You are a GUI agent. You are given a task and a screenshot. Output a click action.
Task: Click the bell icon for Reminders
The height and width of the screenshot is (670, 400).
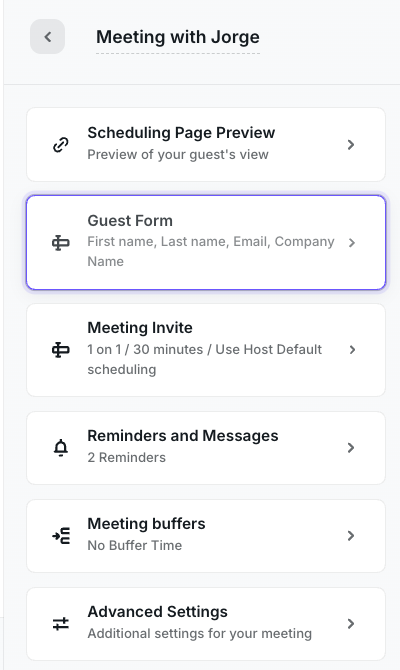coord(61,448)
